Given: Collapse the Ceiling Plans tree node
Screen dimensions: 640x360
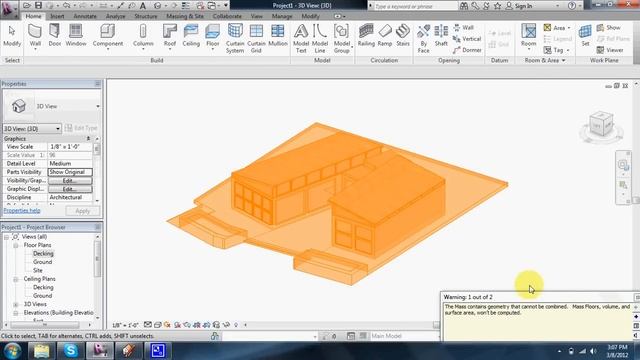Looking at the screenshot, I should coord(16,279).
